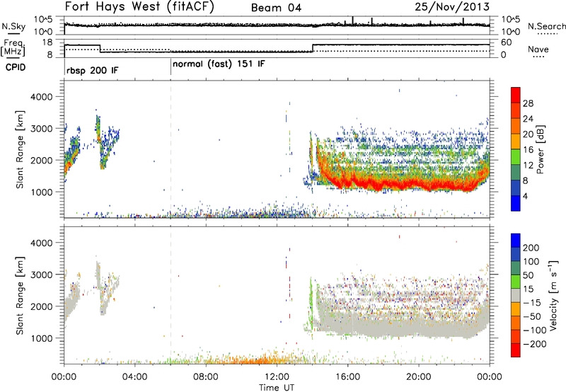Select the 'Freq. [MHz]' axis label

click(x=13, y=48)
